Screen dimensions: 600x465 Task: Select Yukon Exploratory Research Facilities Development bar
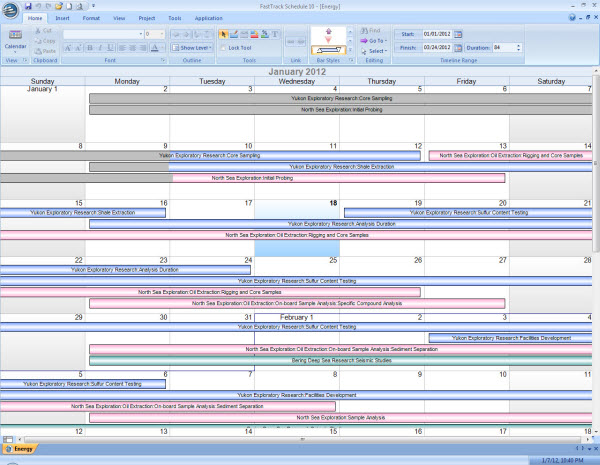coord(510,338)
